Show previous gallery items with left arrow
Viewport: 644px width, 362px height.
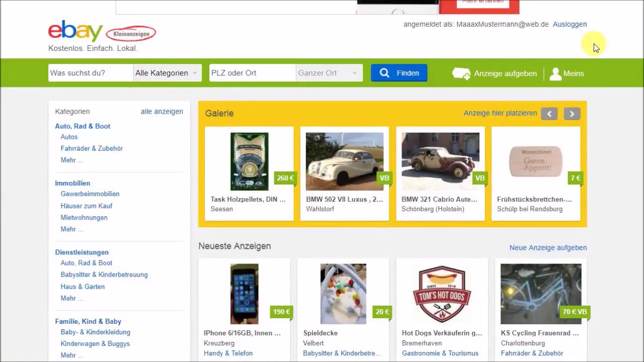pos(549,114)
